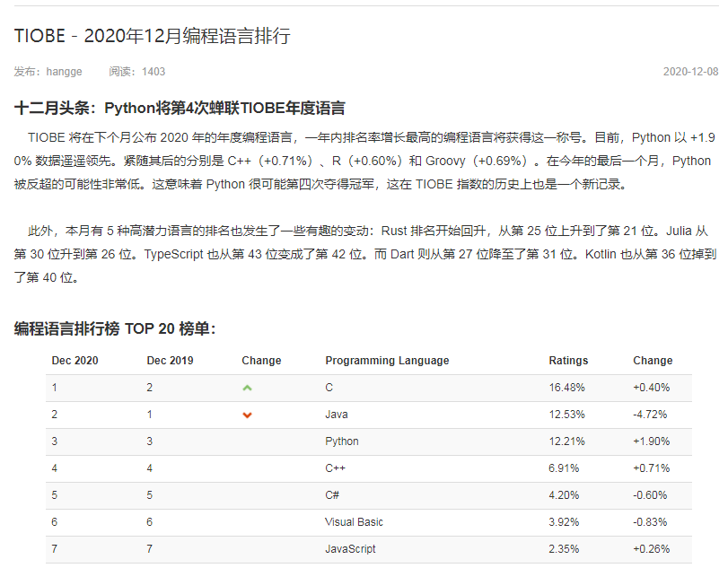
Task: Click the rating 4.20%
Action: pyautogui.click(x=564, y=495)
